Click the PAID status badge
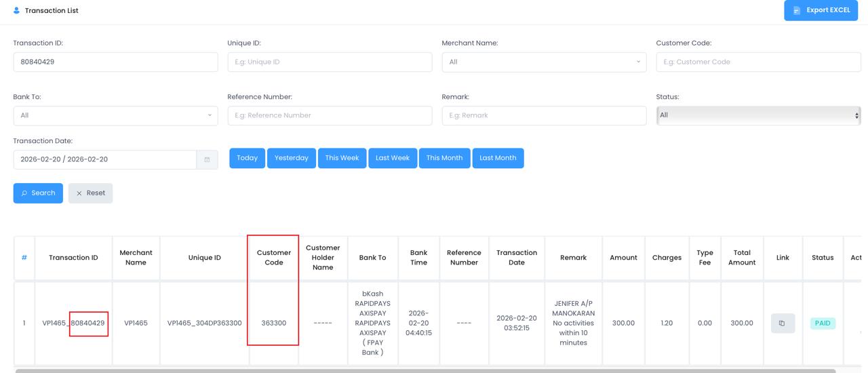 click(x=823, y=323)
